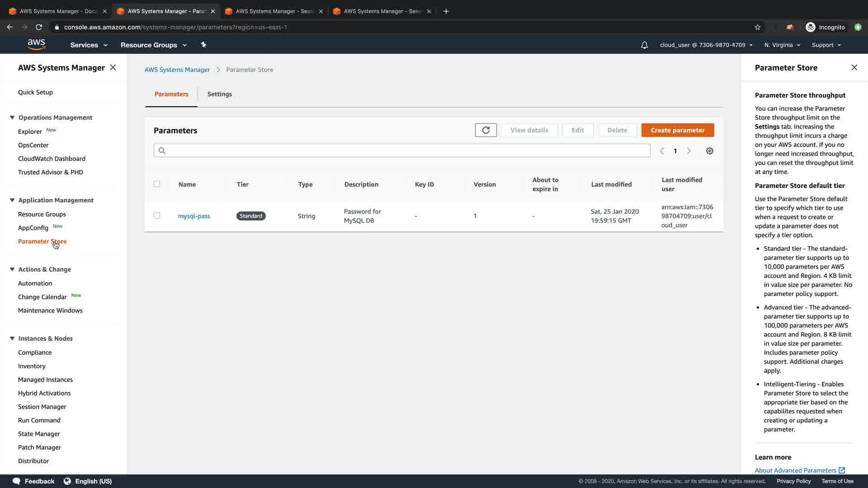Screen dimensions: 868x488
Task: Reload page with browser refresh icon
Action: click(39, 27)
